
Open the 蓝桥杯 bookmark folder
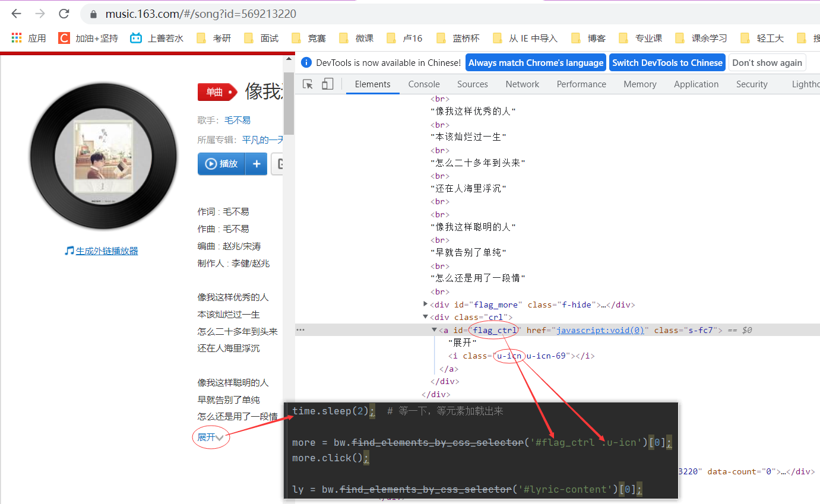[458, 38]
